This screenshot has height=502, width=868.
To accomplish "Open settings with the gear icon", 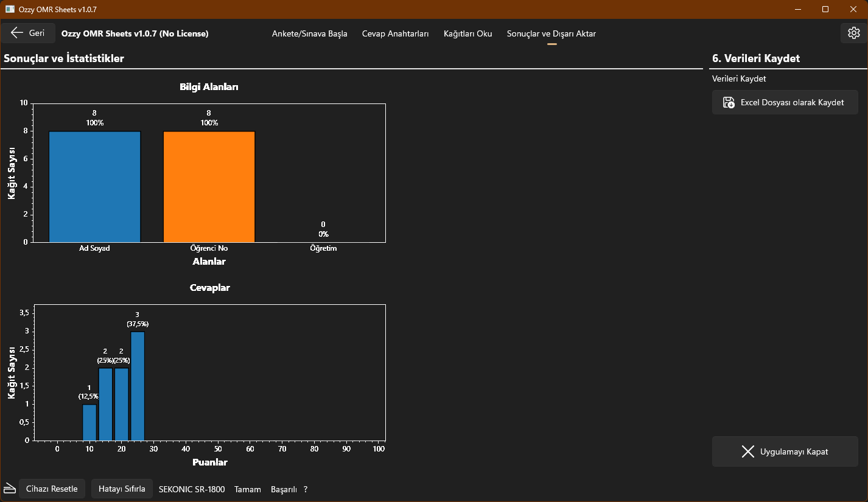I will [x=853, y=33].
